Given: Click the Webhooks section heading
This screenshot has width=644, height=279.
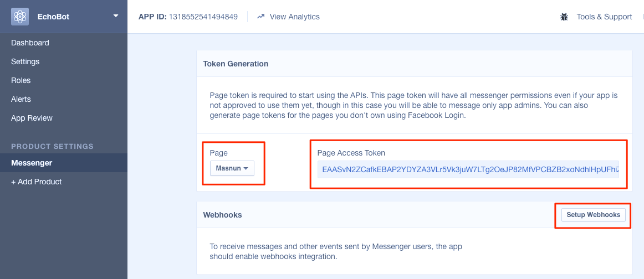Looking at the screenshot, I should pos(222,215).
